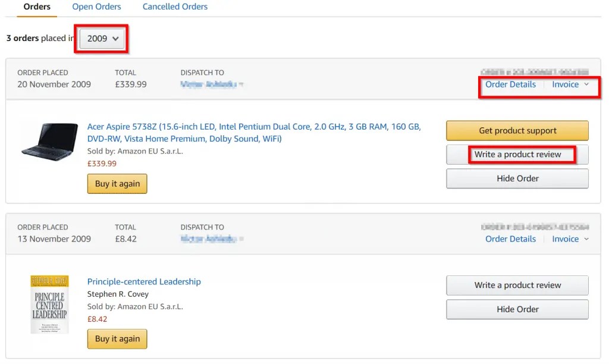Click Get product support for the Acer laptop
609x364 pixels.
pos(517,130)
